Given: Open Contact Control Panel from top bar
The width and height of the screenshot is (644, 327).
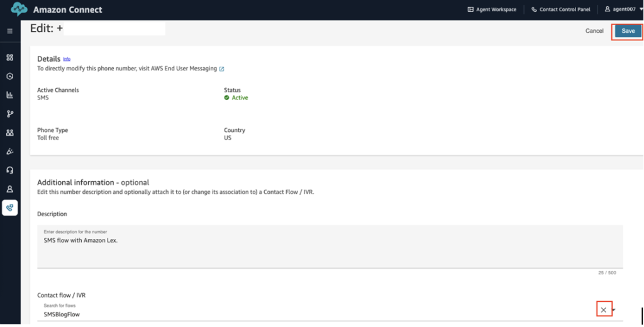Looking at the screenshot, I should 560,9.
